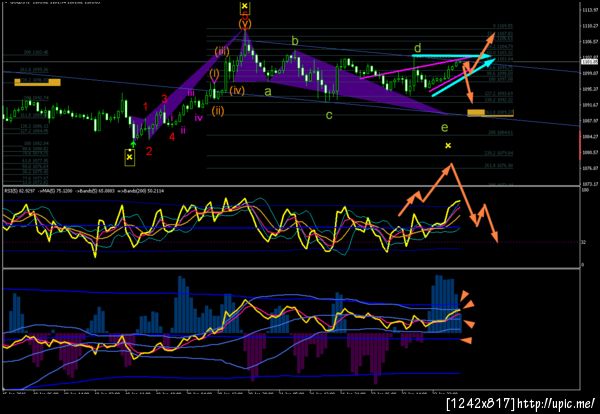Select the red wave number "3"
Screen dimensions: 600x414
164,99
